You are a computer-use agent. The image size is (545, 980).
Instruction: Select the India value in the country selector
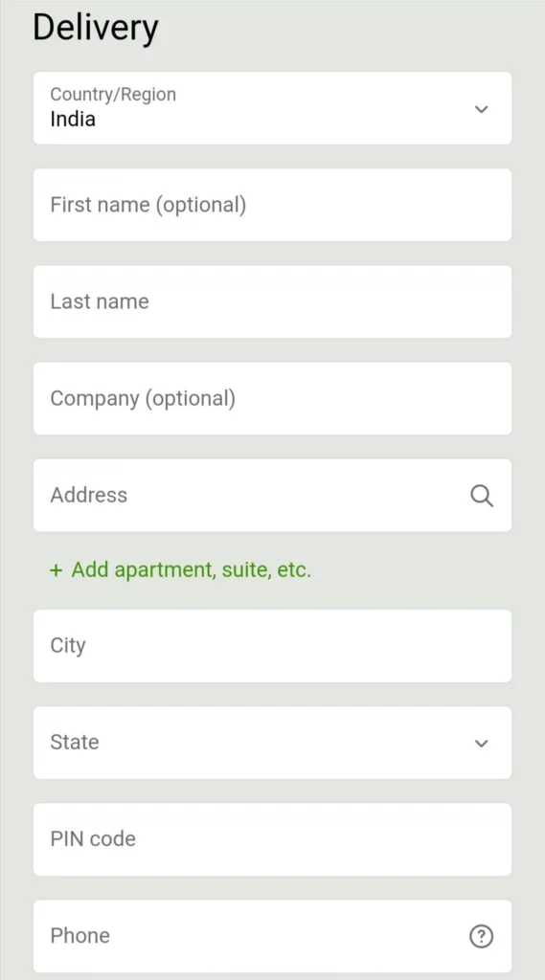tap(73, 119)
